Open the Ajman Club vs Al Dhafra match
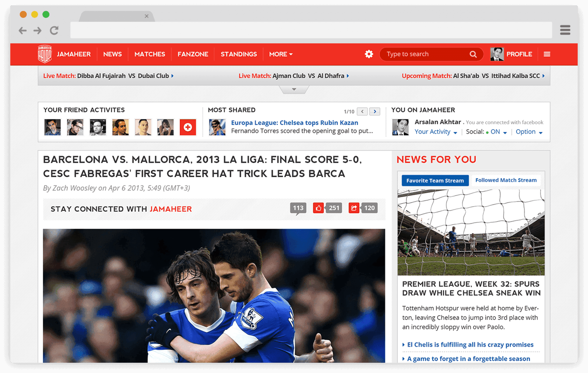Screen dimensions: 588x373 294,76
